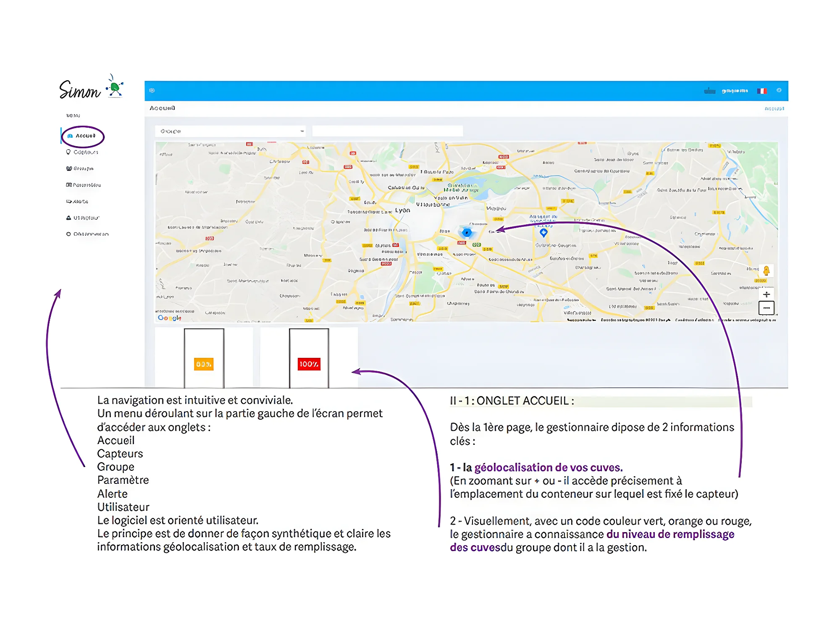
Task: Click the Accueil home icon in sidebar
Action: click(x=70, y=136)
